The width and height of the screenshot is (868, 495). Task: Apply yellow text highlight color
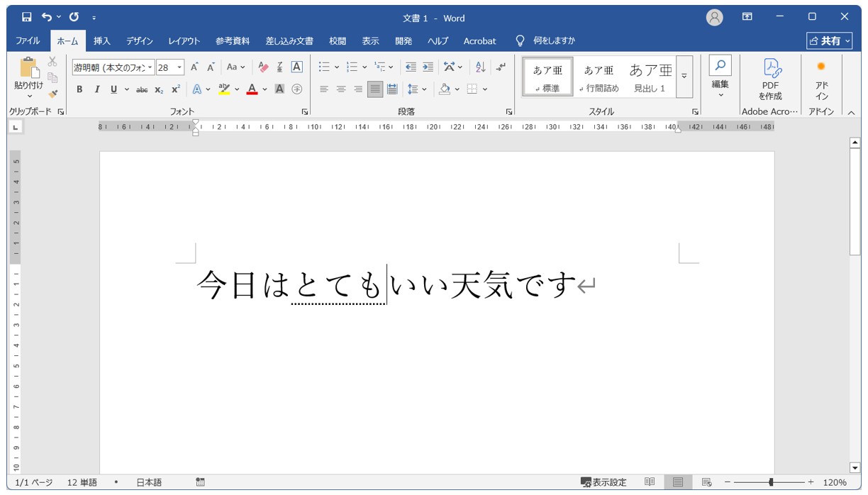(224, 89)
